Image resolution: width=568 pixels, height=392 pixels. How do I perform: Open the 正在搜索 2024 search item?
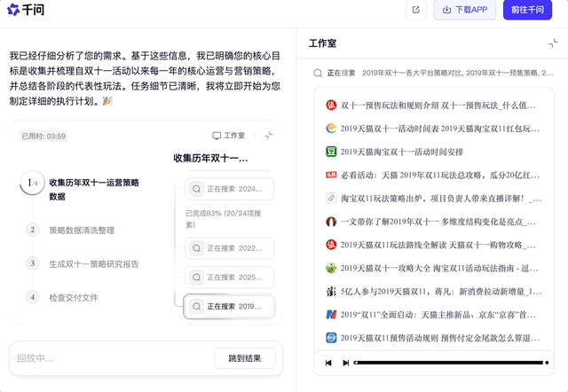point(229,189)
